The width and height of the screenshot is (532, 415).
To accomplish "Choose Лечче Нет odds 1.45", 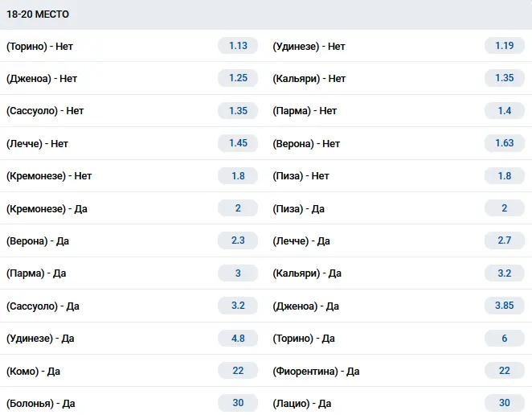I will [x=238, y=143].
